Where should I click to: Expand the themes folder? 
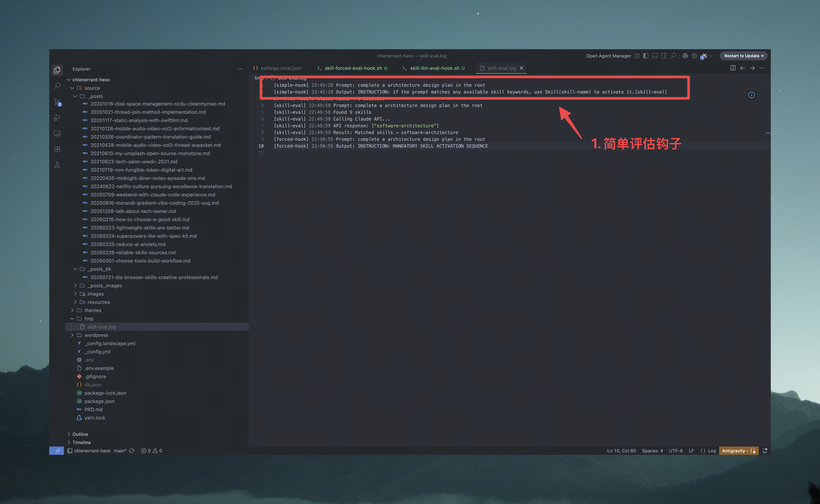(x=92, y=311)
